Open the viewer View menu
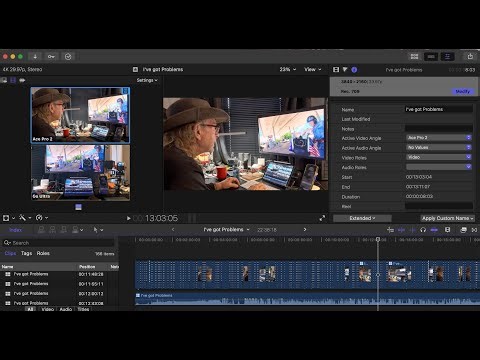480x360 pixels. pos(313,69)
